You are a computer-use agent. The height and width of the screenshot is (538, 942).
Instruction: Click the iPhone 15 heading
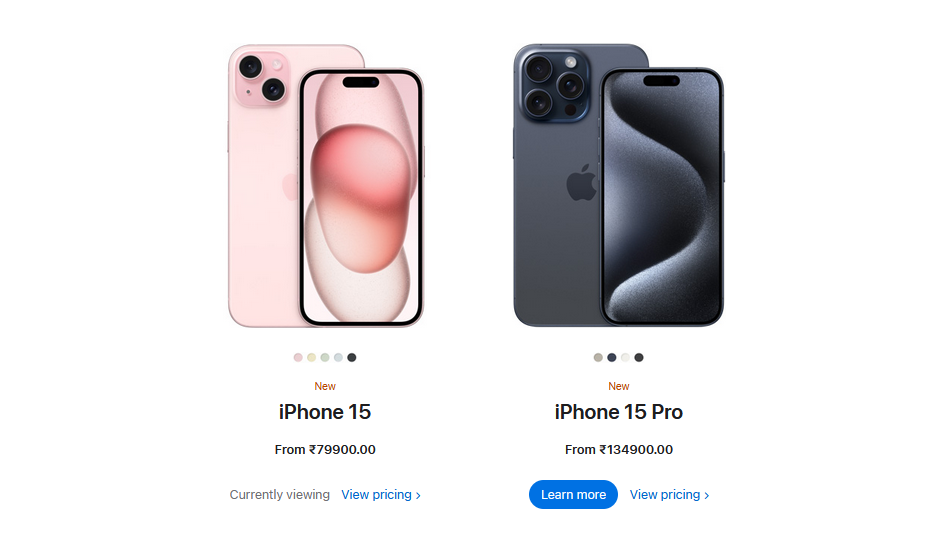click(325, 412)
